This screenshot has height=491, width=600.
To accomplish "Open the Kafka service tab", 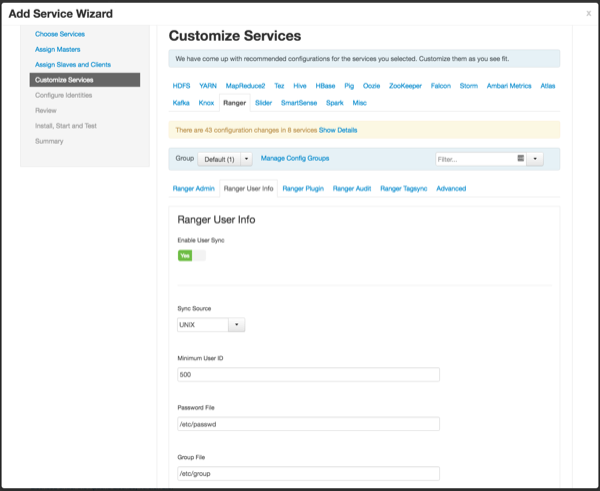I will [181, 102].
